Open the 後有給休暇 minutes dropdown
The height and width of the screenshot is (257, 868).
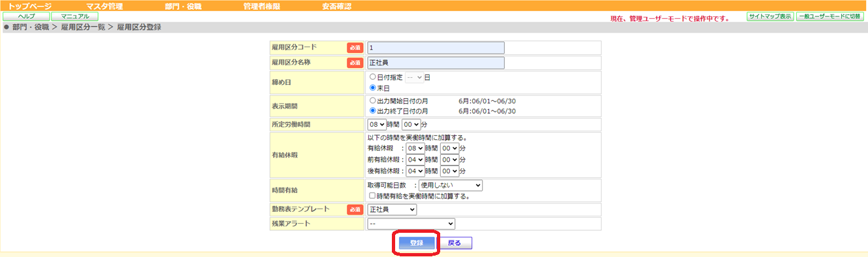coord(450,171)
